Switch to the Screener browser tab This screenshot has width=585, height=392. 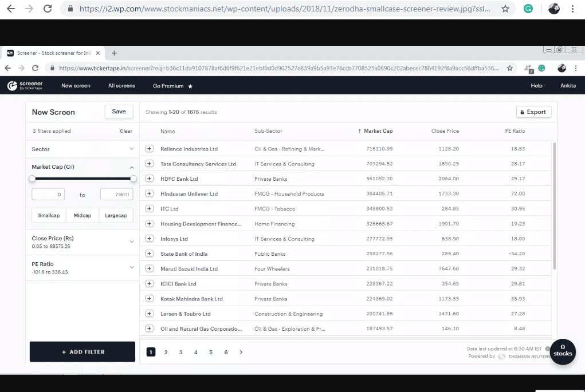54,53
